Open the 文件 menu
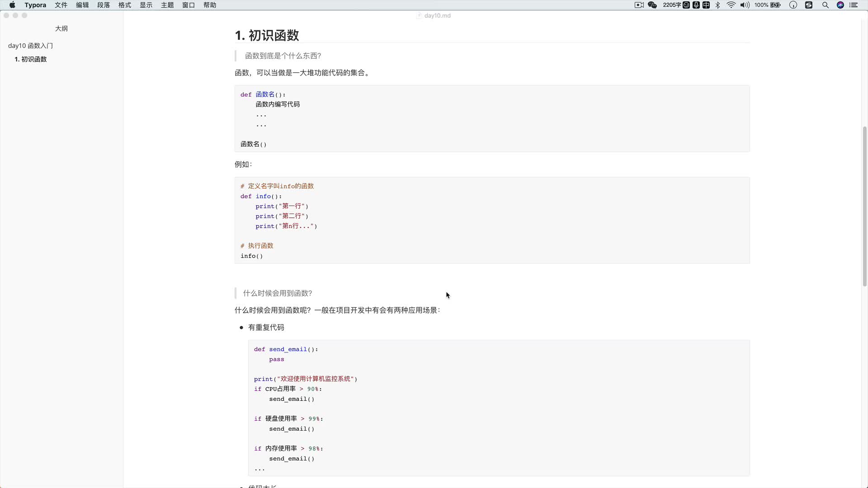The image size is (868, 488). (x=61, y=5)
